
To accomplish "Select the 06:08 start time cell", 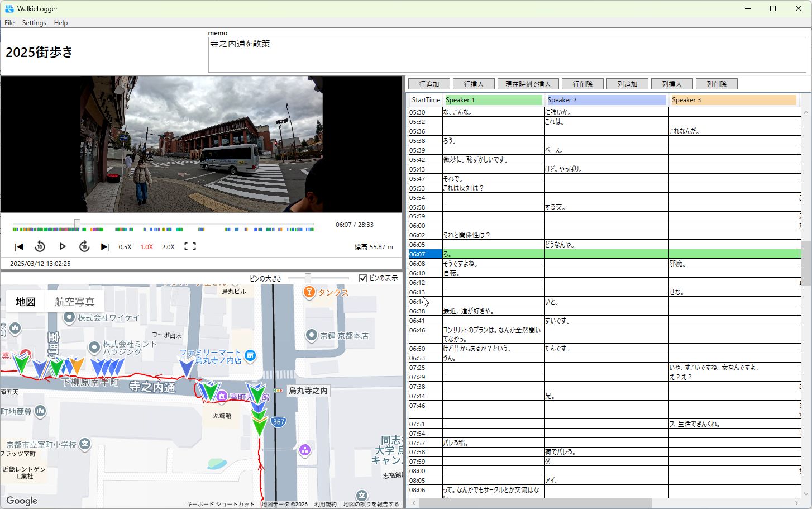I will pyautogui.click(x=426, y=264).
